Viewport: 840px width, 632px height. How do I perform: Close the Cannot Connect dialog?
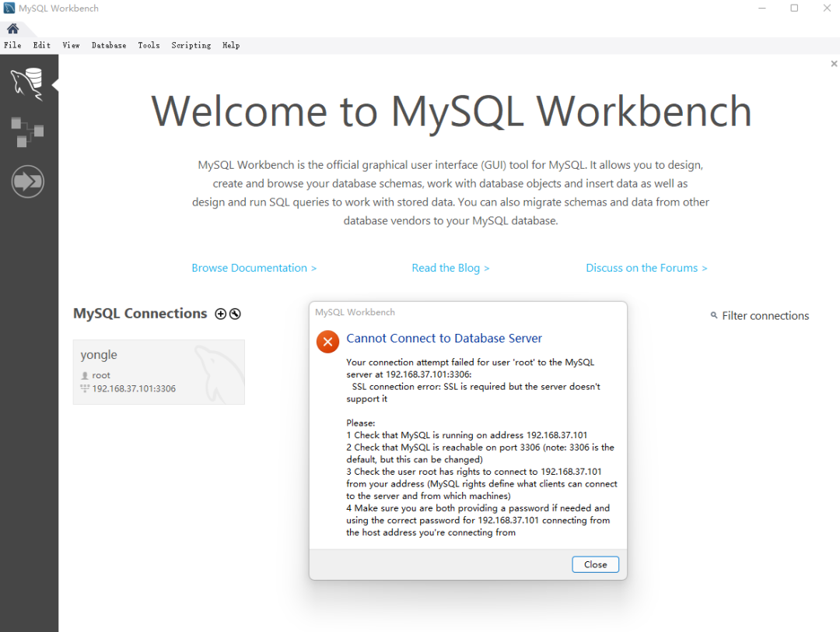(x=595, y=564)
